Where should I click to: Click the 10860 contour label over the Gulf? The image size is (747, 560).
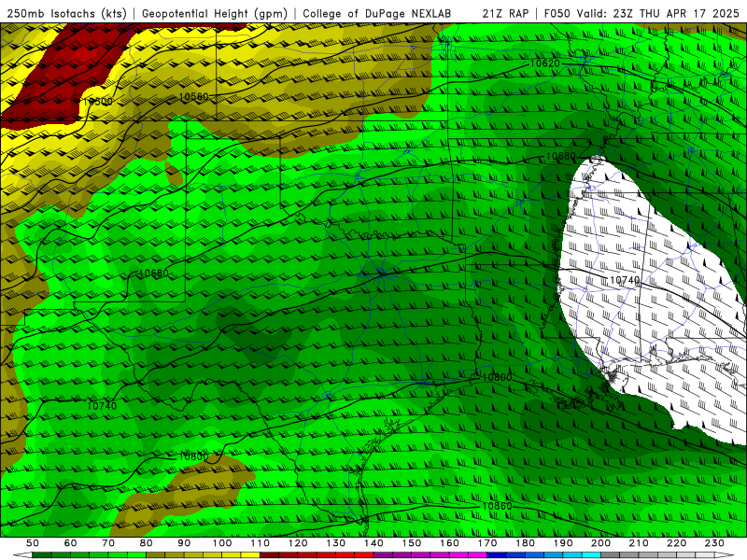click(x=497, y=506)
